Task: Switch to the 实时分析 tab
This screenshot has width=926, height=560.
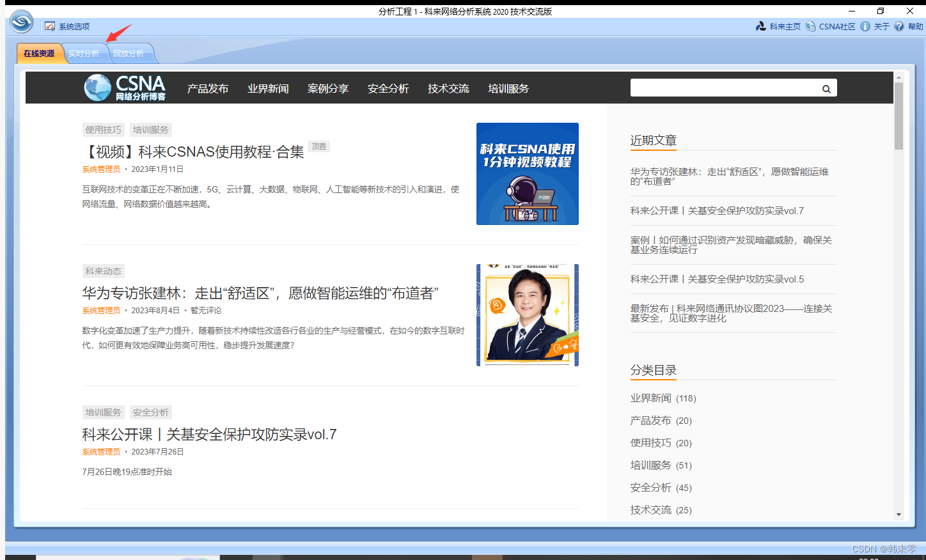Action: point(84,54)
